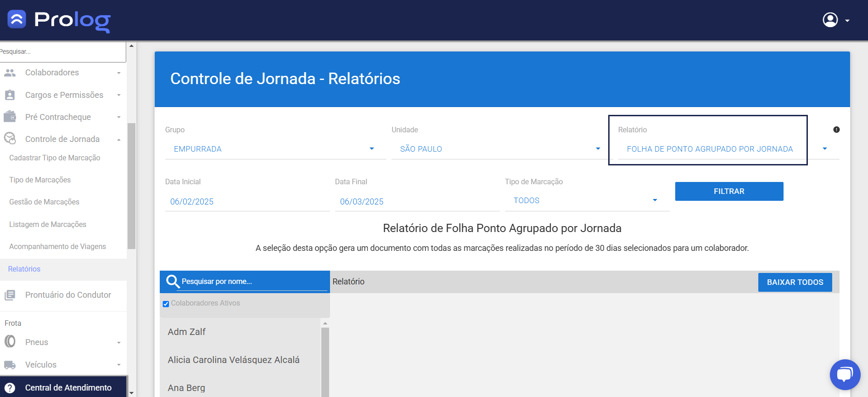Click the Pneus tire icon
868x397 pixels.
[10, 342]
